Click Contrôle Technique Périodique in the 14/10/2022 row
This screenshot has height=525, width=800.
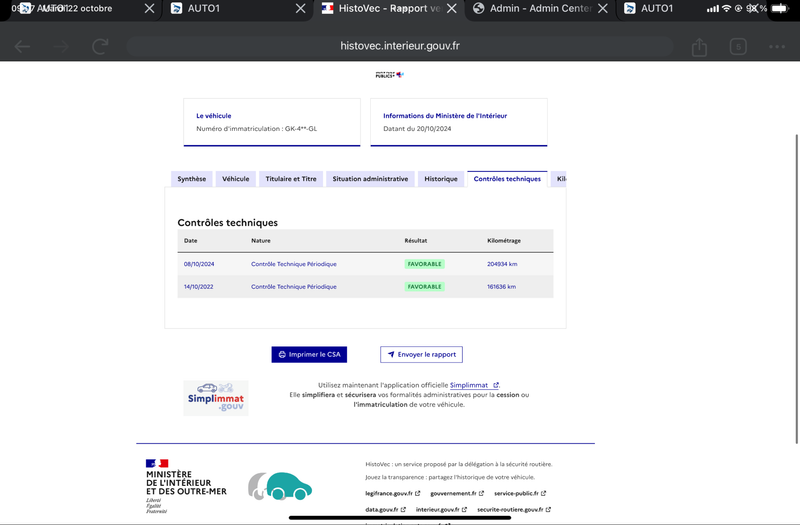point(294,287)
